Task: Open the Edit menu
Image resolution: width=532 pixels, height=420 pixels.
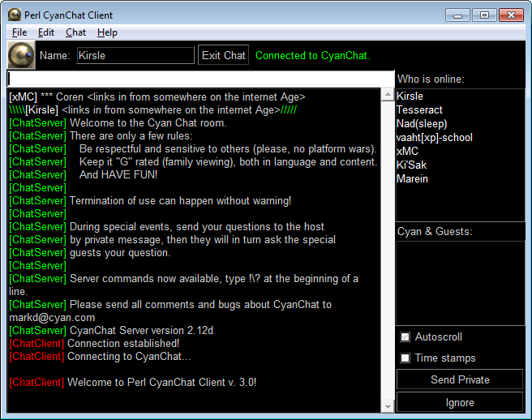Action: click(45, 32)
